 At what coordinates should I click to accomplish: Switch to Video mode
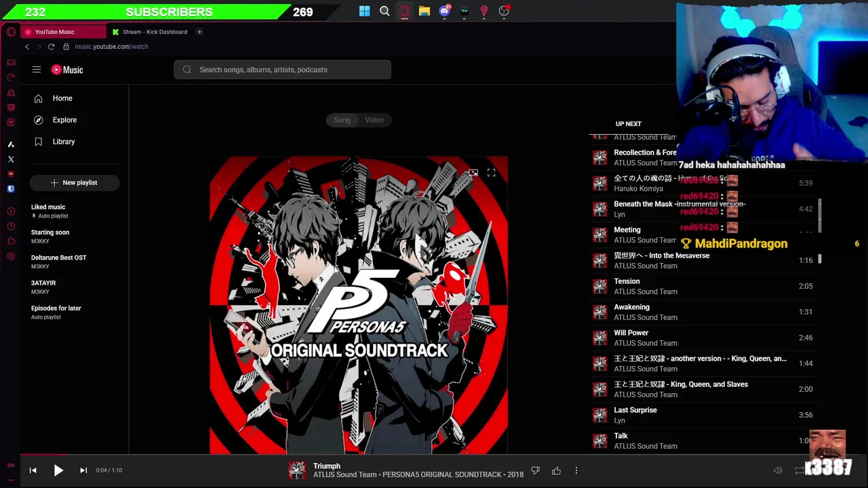click(x=374, y=120)
